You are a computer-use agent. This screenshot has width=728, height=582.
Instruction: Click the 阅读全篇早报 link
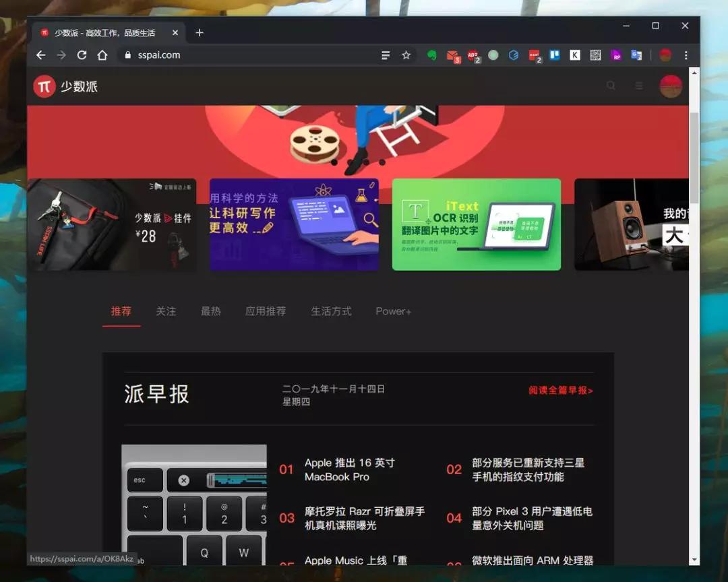(x=560, y=390)
